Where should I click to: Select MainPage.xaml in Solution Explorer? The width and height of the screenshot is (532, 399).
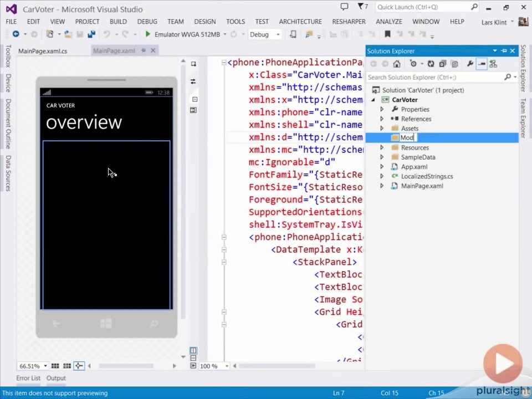point(422,186)
